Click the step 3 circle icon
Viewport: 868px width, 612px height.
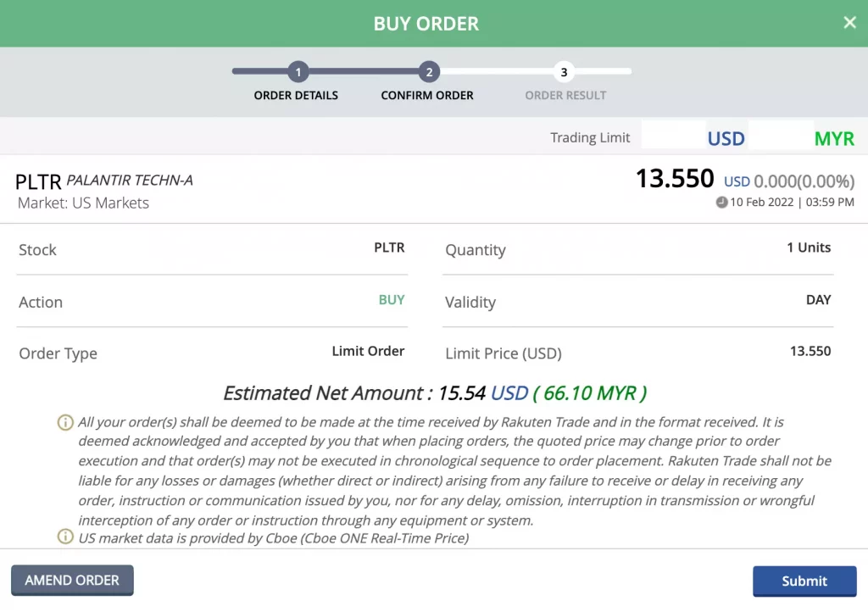[x=564, y=72]
